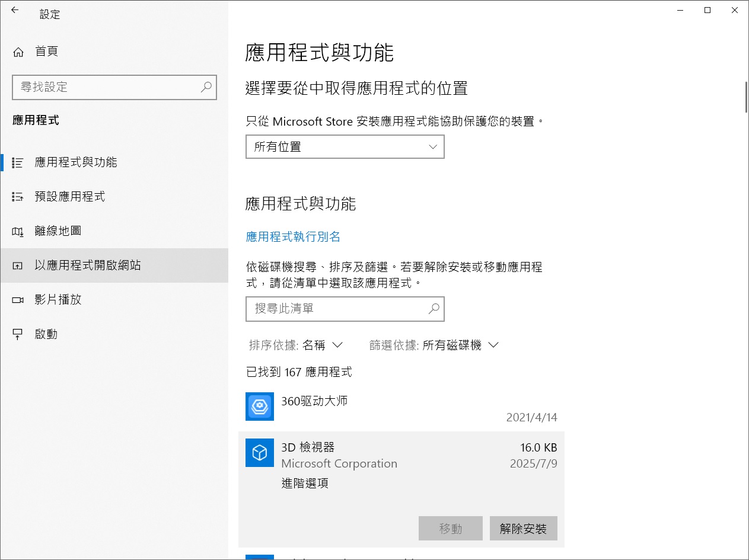This screenshot has height=560, width=749.
Task: Click the 首頁 home icon
Action: pos(18,52)
